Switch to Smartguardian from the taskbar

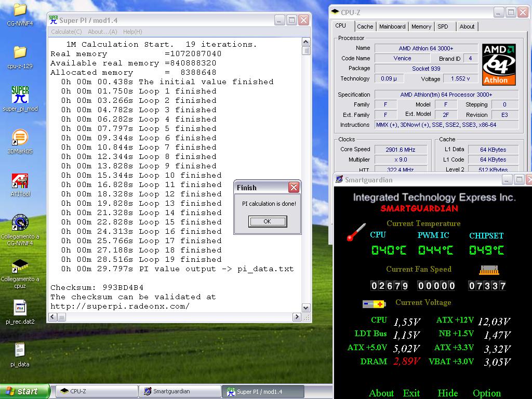click(x=180, y=392)
